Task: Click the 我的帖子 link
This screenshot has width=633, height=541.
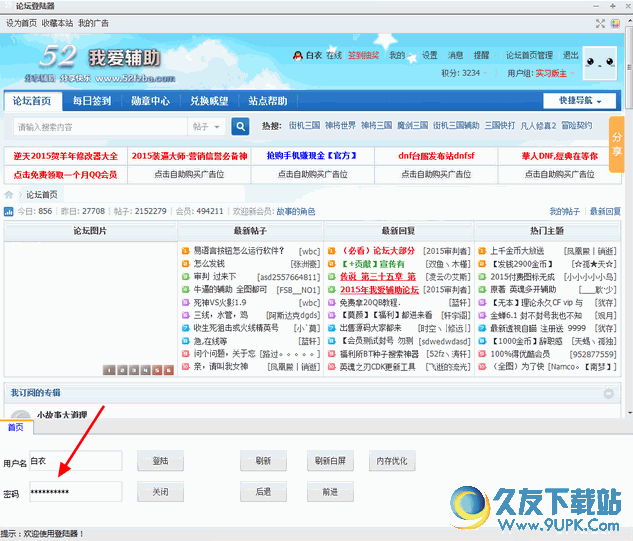Action: click(564, 211)
